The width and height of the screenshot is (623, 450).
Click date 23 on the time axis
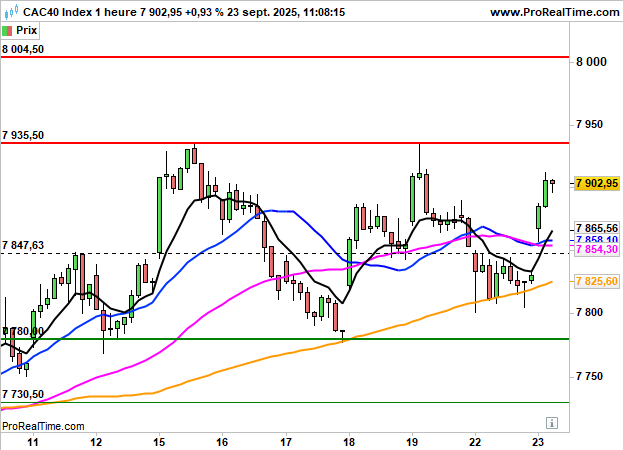[538, 442]
